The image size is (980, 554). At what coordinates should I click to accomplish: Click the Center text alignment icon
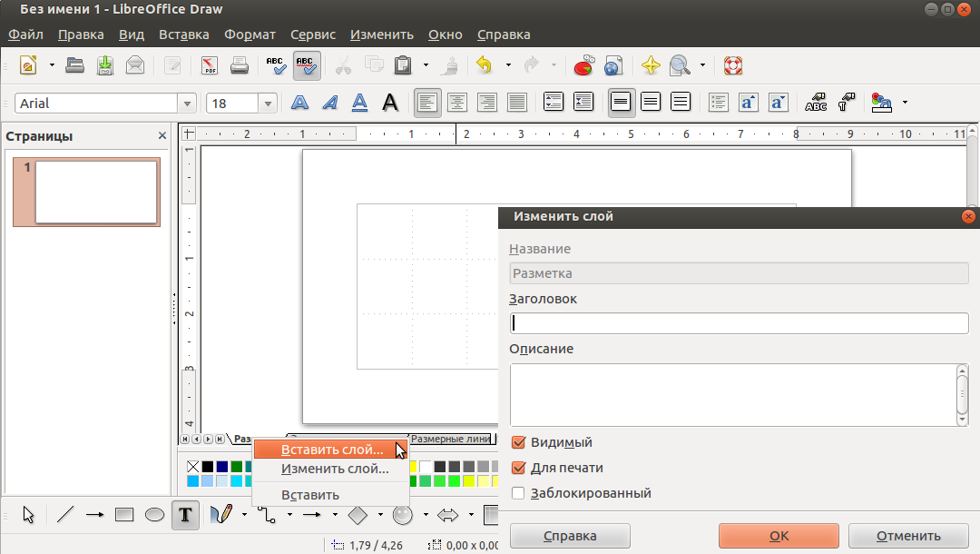457,103
